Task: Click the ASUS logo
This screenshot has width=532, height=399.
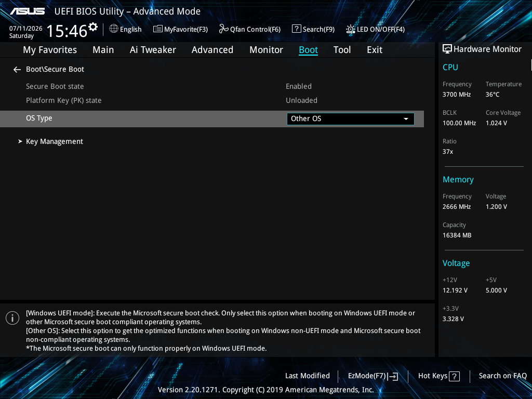Action: point(28,11)
